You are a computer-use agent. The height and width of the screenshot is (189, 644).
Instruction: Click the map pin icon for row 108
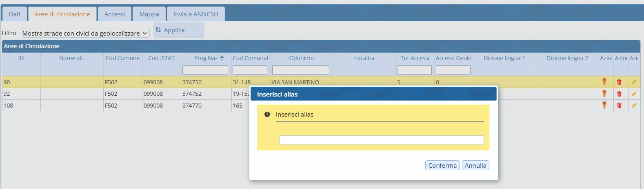coord(604,105)
